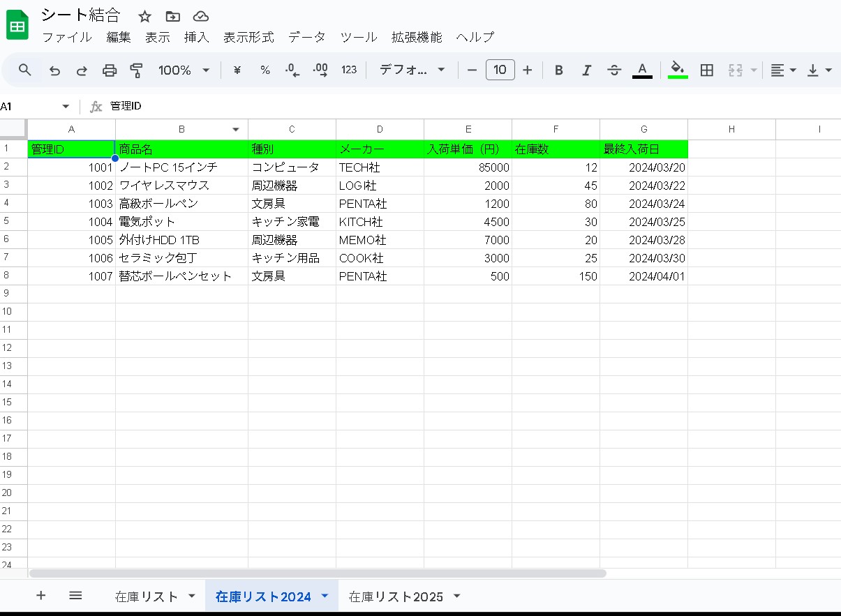
Task: Click the undo icon
Action: [x=54, y=70]
